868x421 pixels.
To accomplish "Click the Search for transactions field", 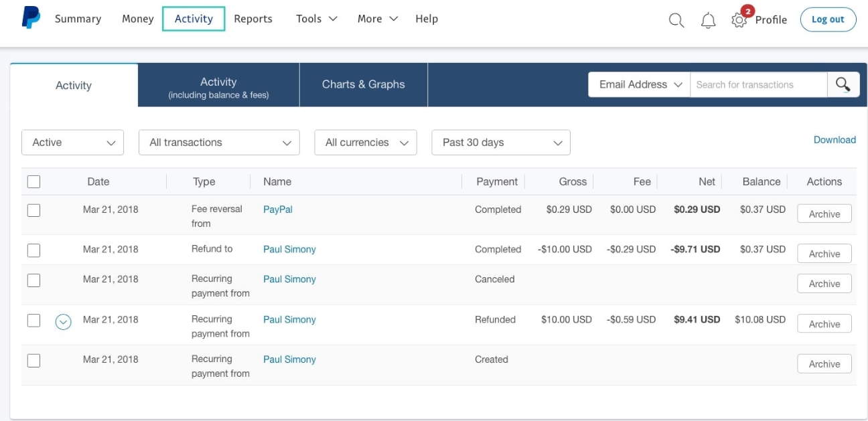I will pos(758,85).
